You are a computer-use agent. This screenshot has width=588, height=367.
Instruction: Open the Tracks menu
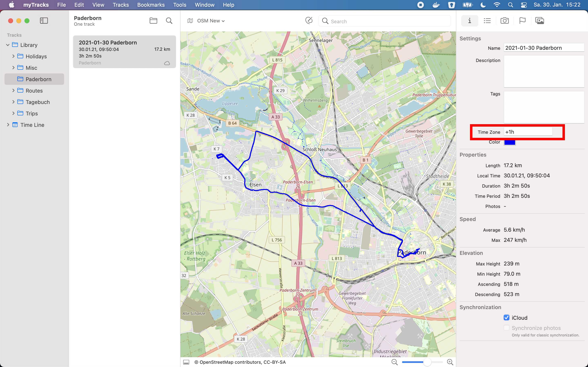[x=120, y=5]
